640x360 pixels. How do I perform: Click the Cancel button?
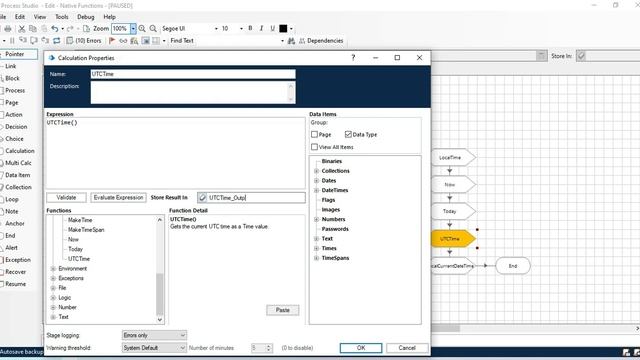click(x=407, y=348)
